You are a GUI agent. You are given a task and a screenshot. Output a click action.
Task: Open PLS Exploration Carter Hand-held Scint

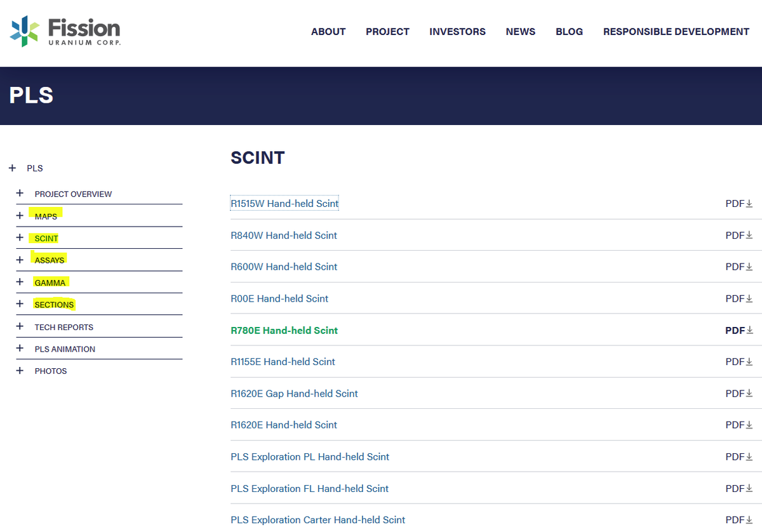[317, 520]
